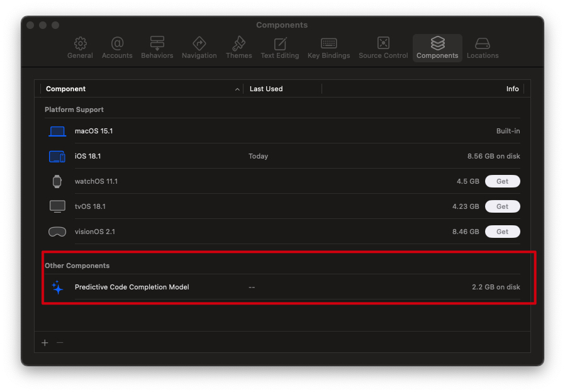Viewport: 565px width, 392px height.
Task: Toggle the Component column sort arrow
Action: pos(237,89)
